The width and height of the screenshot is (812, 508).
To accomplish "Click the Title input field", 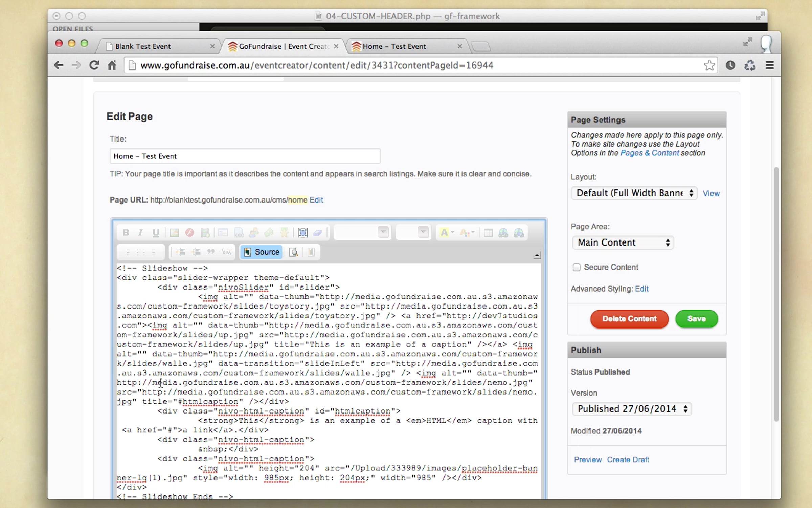I will click(245, 156).
